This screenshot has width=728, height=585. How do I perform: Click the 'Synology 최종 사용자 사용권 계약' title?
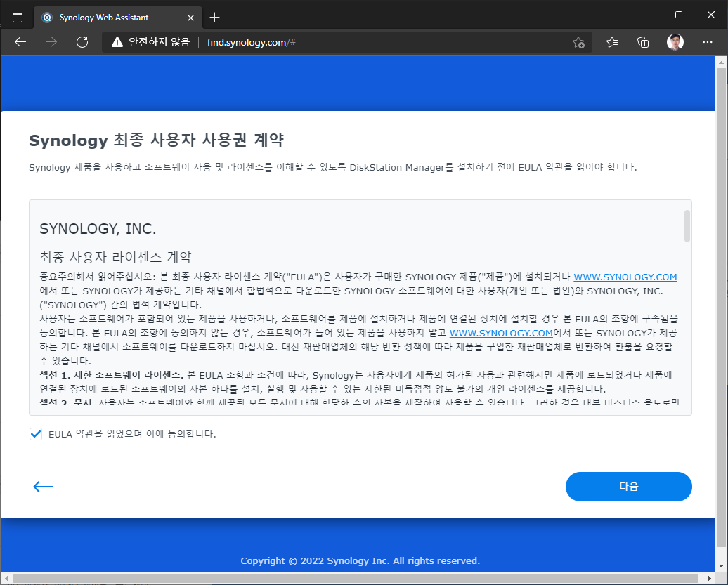coord(157,140)
